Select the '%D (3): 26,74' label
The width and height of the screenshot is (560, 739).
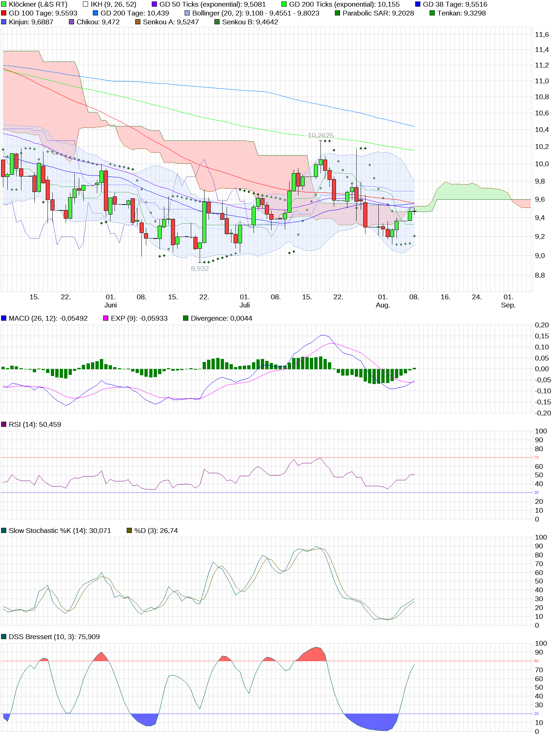pyautogui.click(x=156, y=531)
